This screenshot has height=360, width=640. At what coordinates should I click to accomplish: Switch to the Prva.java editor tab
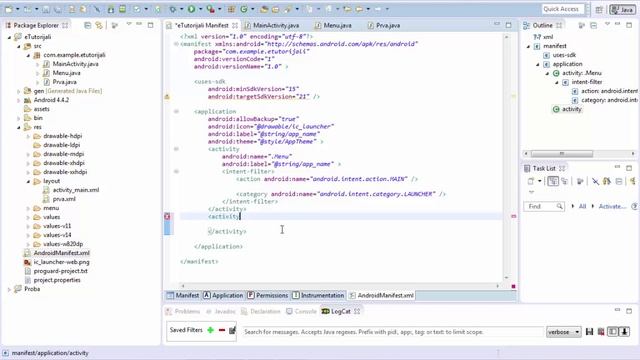coord(384,25)
